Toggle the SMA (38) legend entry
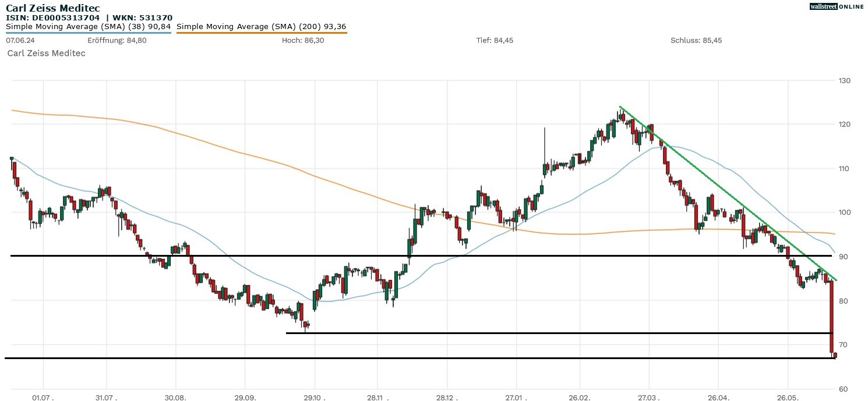Screen dimensions: 868x401 point(88,27)
